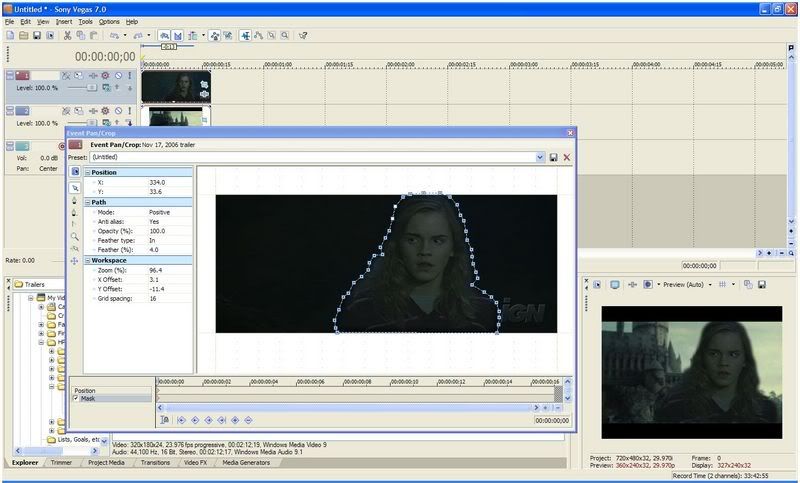Viewport: 800px width, 483px height.
Task: Click the Move Freely arrows icon
Action: 74,261
